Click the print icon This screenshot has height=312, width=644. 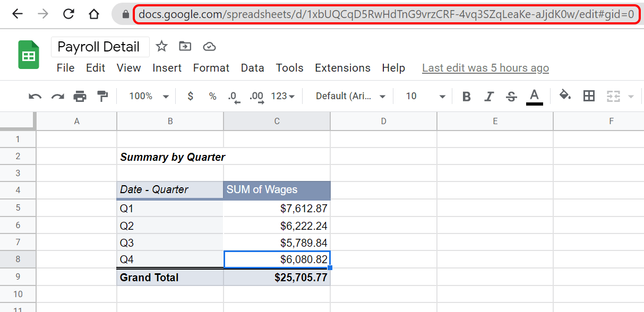coord(80,96)
